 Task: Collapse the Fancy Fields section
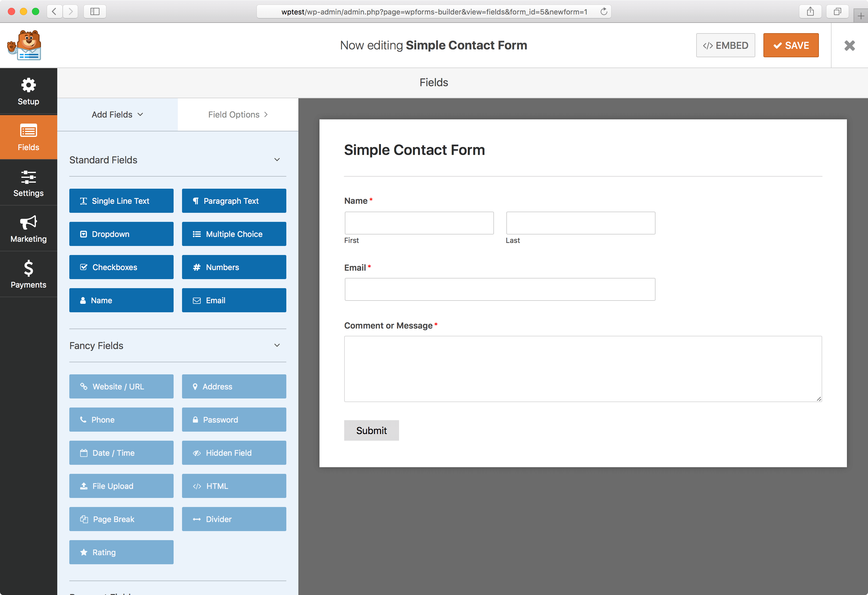tap(277, 345)
